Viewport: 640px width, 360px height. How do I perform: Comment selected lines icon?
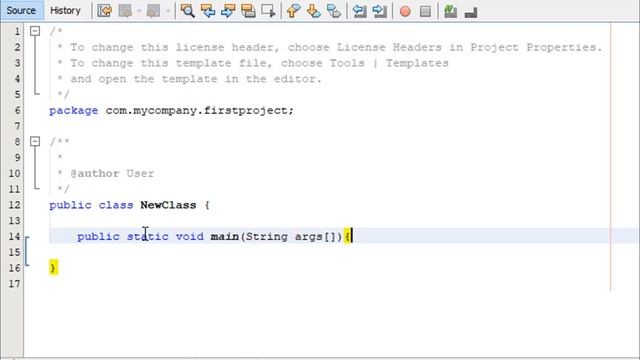tap(450, 11)
